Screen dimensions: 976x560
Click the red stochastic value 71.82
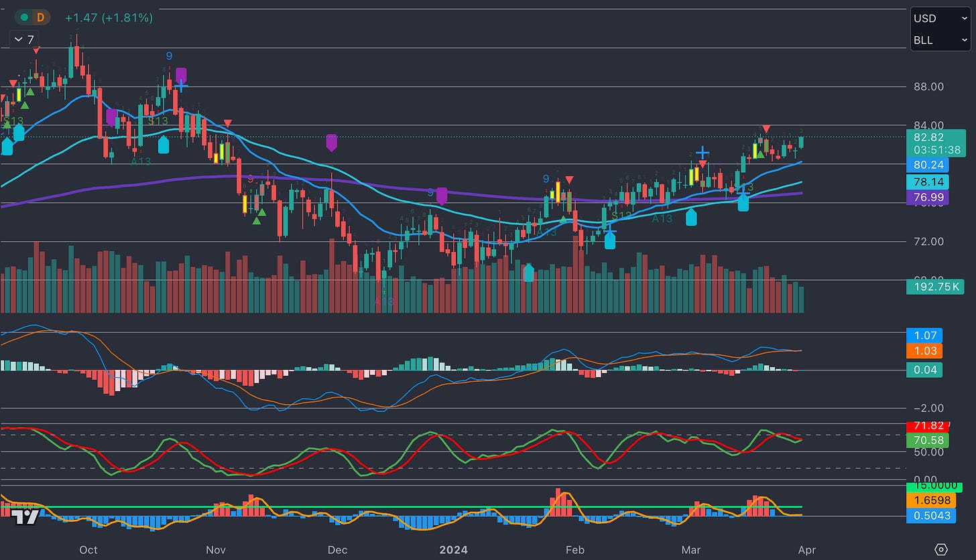[x=928, y=426]
